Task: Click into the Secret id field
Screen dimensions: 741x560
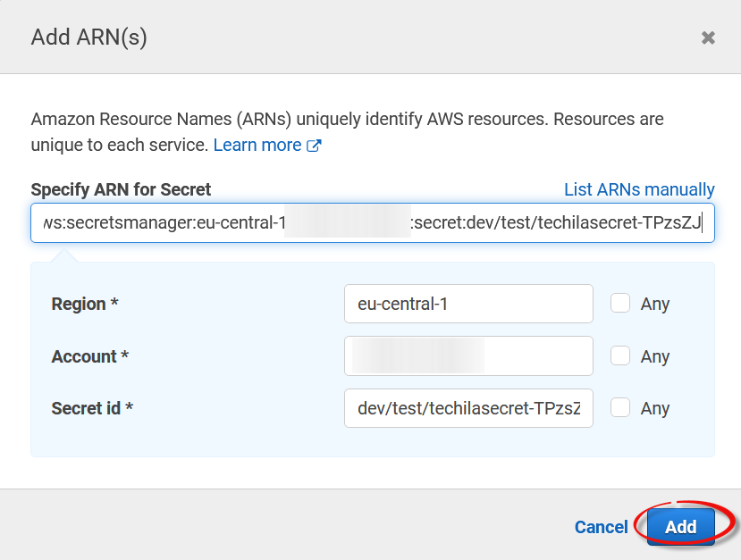Action: [467, 408]
